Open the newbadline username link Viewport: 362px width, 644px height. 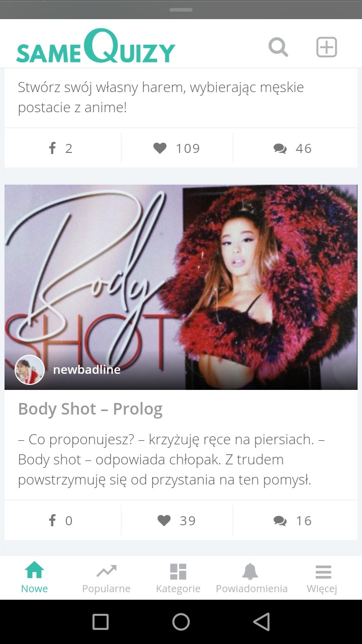(87, 370)
